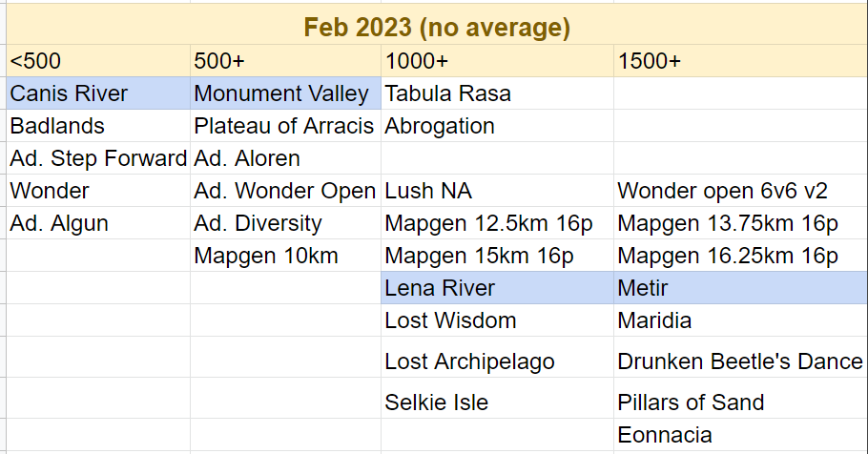Select the highlighted Metir cell
This screenshot has width=868, height=454.
(x=741, y=288)
